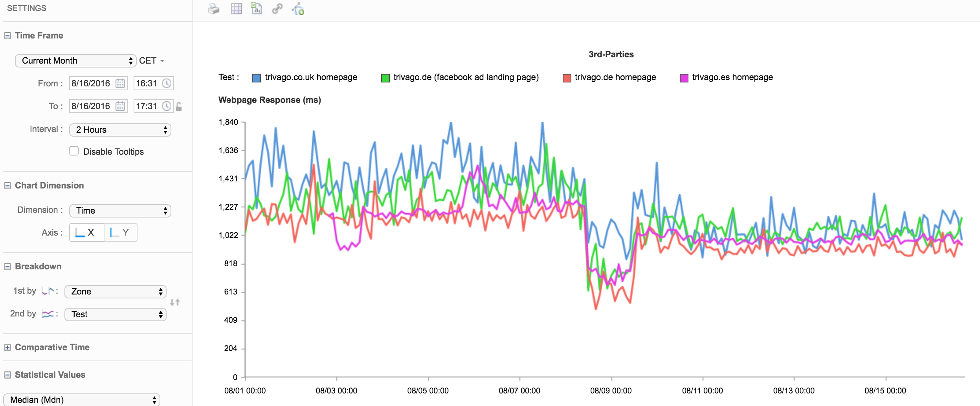Click the padlock icon beside To time
Screen dimensions: 980x406
pos(179,106)
